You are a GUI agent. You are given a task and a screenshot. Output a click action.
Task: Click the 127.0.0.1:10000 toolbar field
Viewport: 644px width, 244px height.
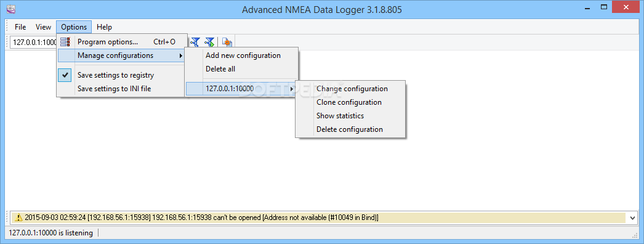(x=34, y=42)
